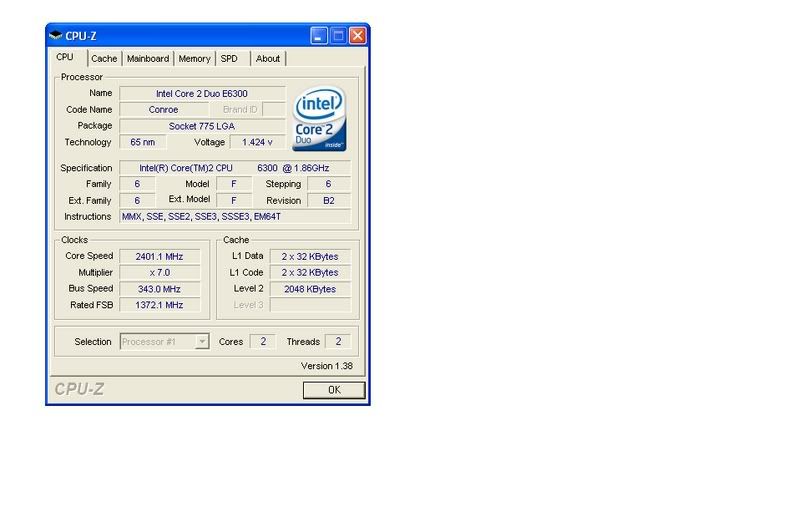The image size is (799, 512).
Task: Click the disabled Brand ID field
Action: [274, 110]
